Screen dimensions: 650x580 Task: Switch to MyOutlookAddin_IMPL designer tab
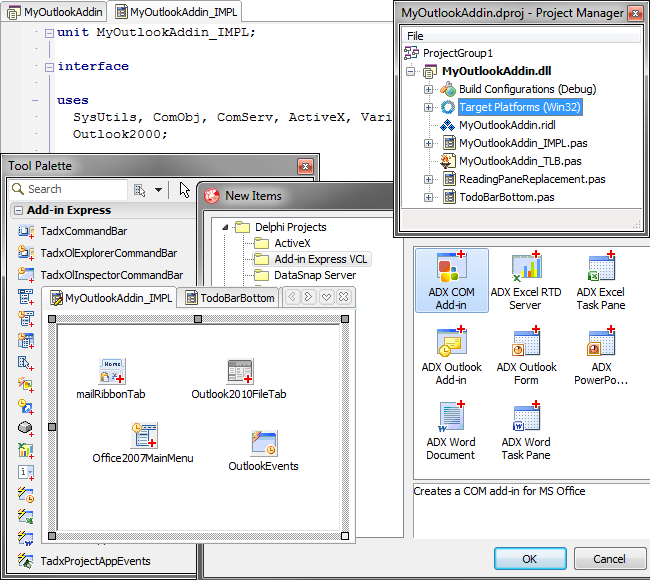click(x=110, y=298)
